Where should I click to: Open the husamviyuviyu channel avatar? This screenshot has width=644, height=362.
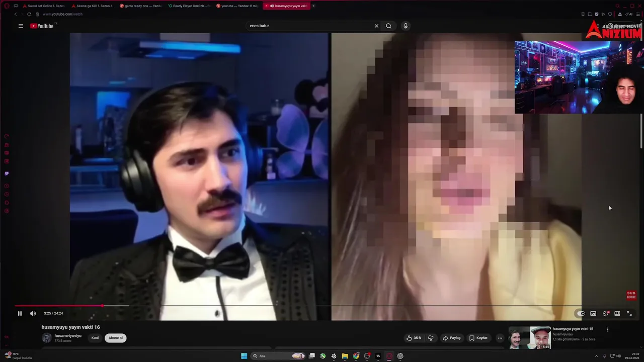pyautogui.click(x=47, y=338)
